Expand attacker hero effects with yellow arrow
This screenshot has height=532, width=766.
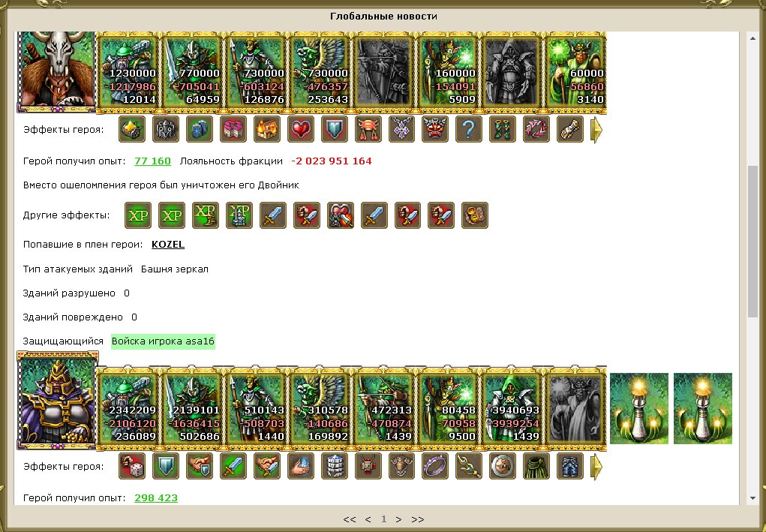(596, 130)
